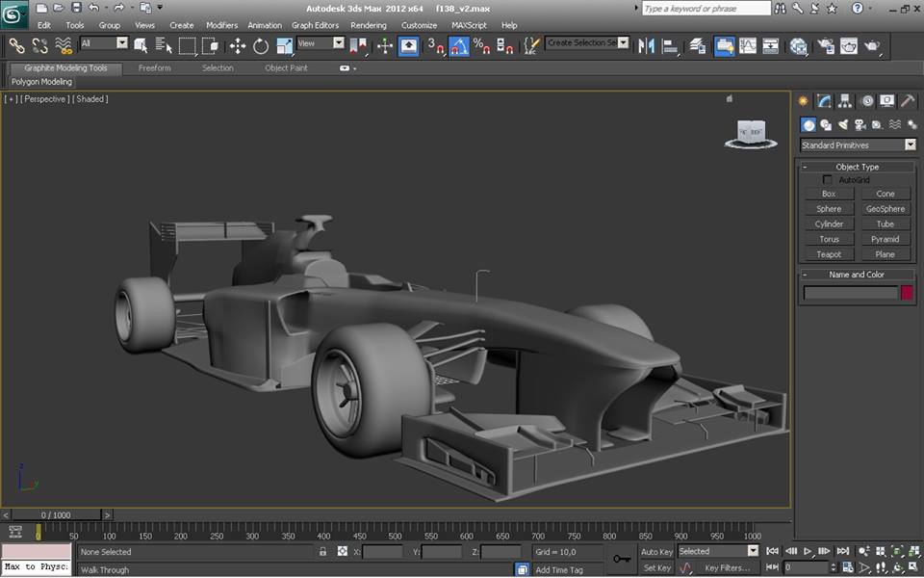Toggle Angle Snap
Image resolution: width=924 pixels, height=578 pixels.
click(459, 45)
